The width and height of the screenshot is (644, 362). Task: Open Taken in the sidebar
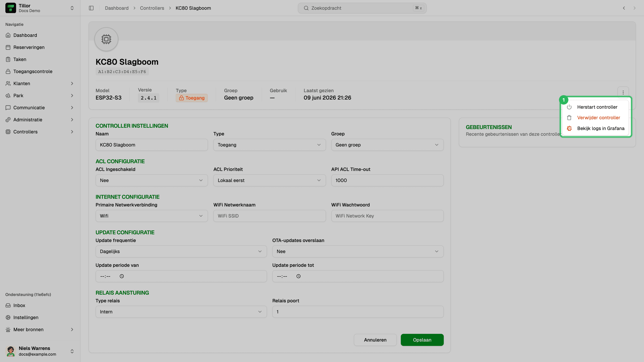(40, 59)
